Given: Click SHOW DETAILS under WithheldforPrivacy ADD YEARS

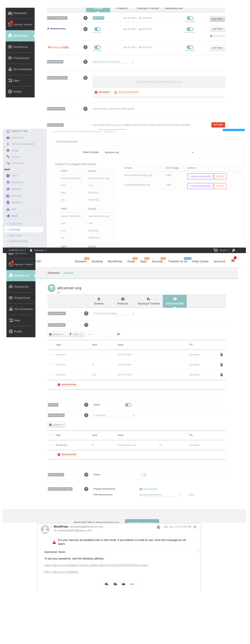Looking at the screenshot, I should [218, 36].
